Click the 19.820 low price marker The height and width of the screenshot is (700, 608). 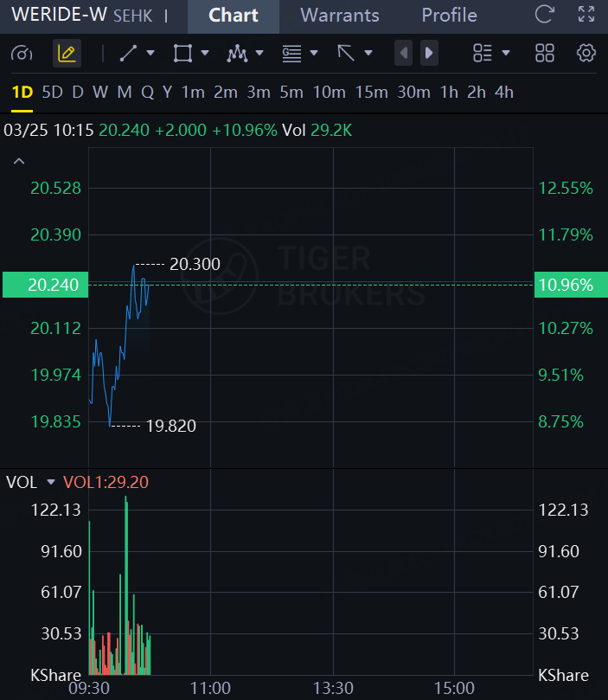click(x=171, y=426)
